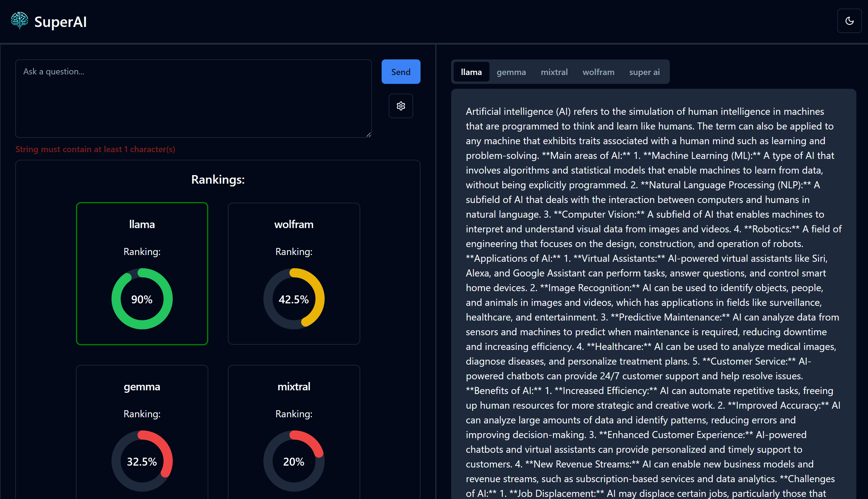
Task: Click the mixtral 20% progress ring
Action: pyautogui.click(x=294, y=461)
